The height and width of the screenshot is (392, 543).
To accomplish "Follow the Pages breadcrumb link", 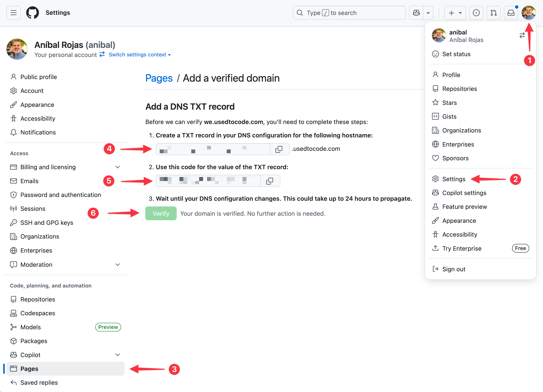I will click(159, 78).
